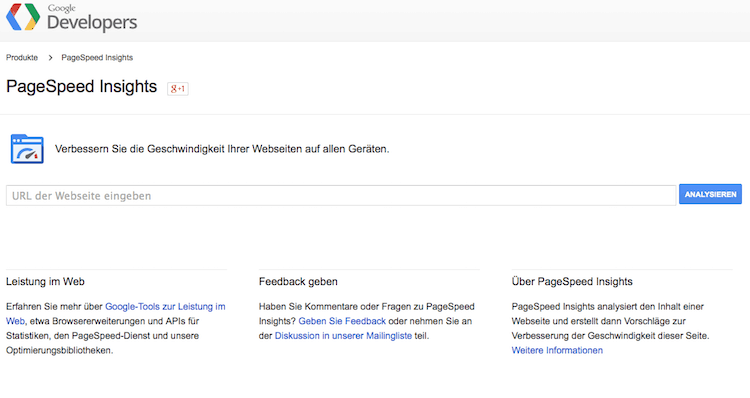
Task: Click the Verbessern Sie die Geschwindigkeit tagline
Action: pyautogui.click(x=222, y=149)
